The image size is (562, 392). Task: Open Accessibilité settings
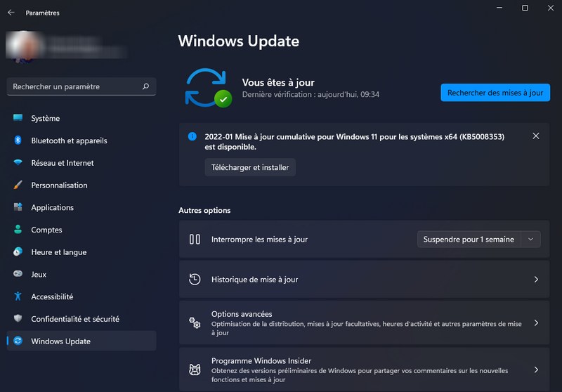[81, 296]
